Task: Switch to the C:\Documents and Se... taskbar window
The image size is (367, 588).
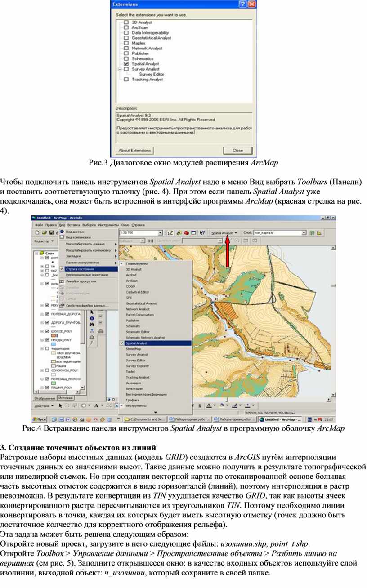Action: point(146,419)
